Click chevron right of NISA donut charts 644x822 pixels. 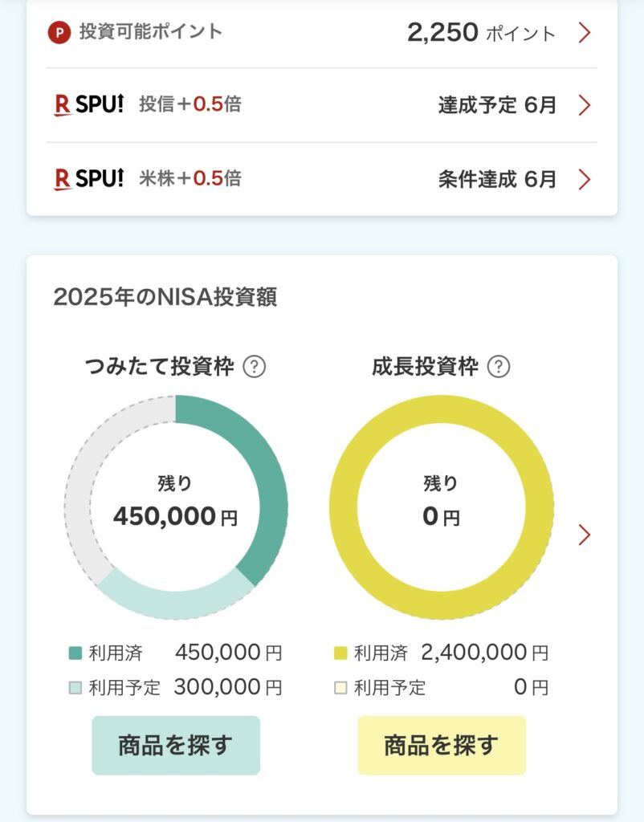[585, 535]
